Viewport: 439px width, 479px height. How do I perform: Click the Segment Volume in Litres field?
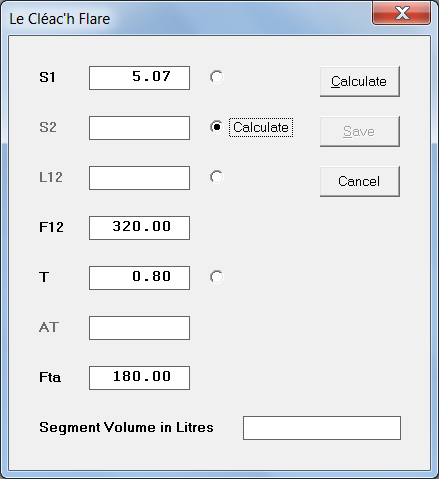click(322, 428)
